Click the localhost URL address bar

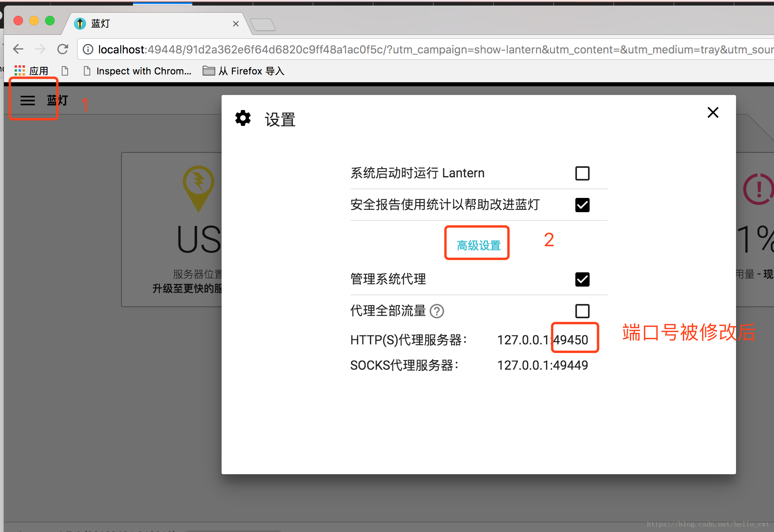pyautogui.click(x=426, y=49)
